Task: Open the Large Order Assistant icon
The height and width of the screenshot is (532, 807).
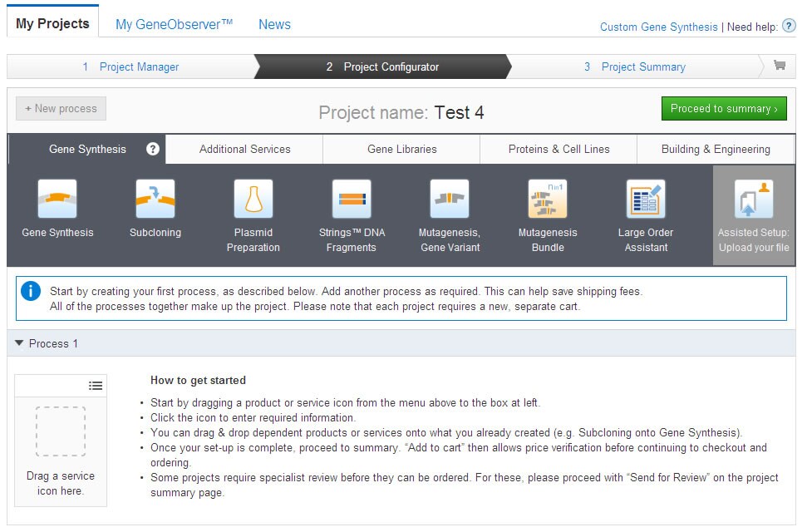Action: [646, 199]
